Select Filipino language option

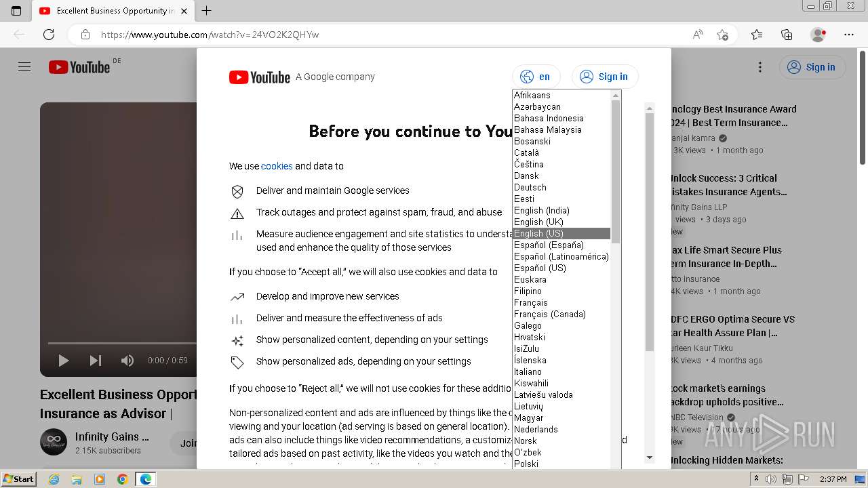pos(561,291)
